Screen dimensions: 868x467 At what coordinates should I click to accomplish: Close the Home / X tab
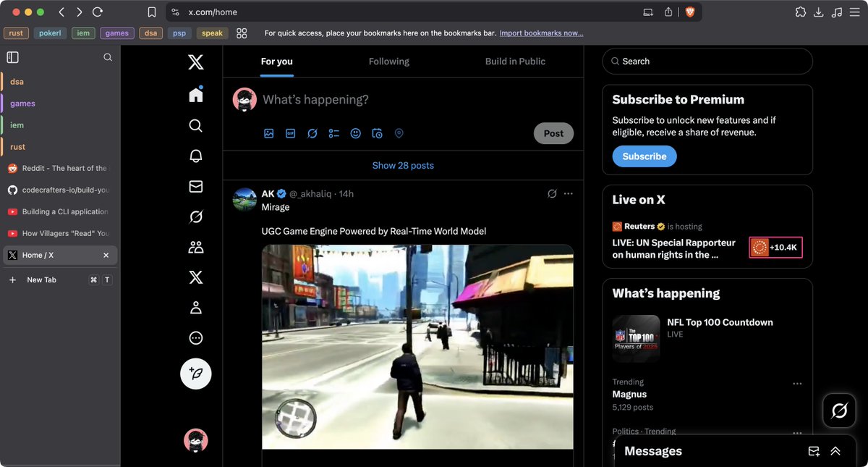106,255
